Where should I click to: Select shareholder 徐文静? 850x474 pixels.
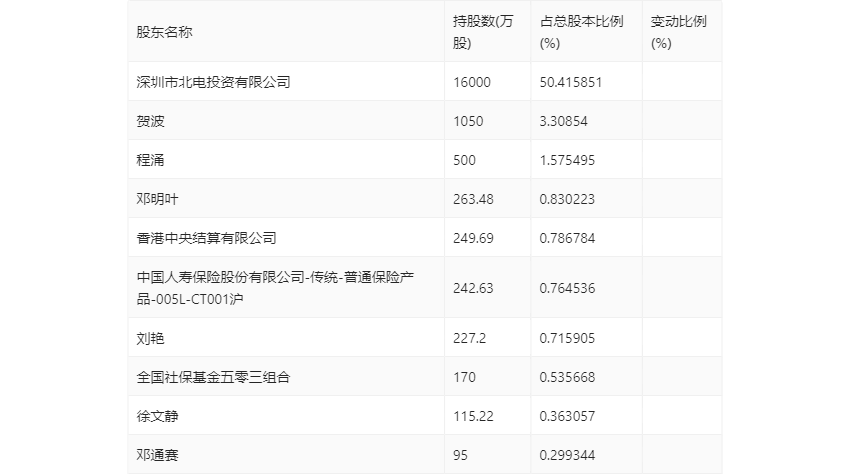tap(157, 416)
